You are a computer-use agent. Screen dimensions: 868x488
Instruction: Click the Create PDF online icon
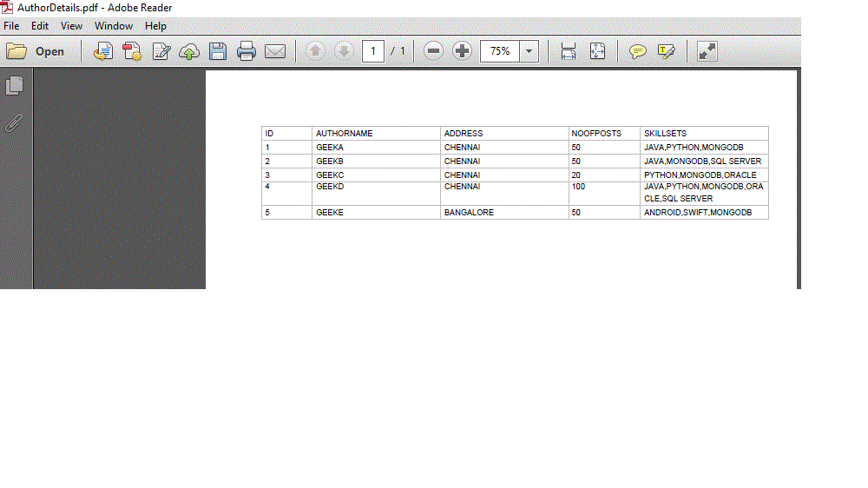click(103, 51)
